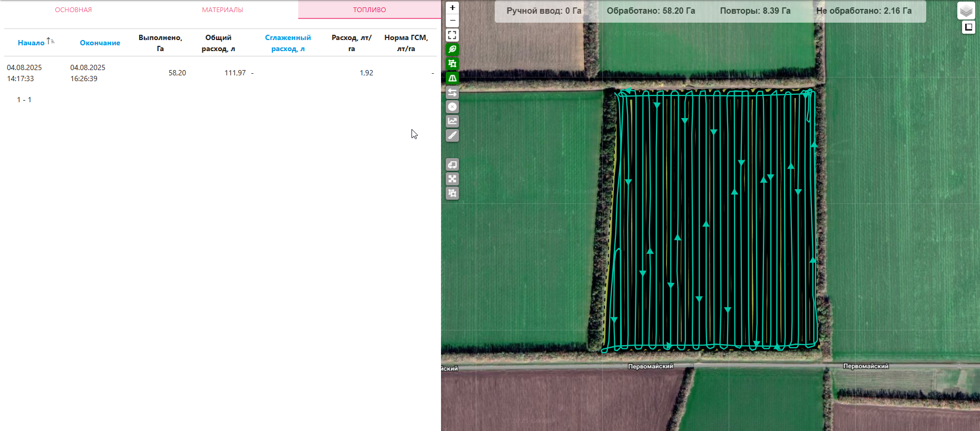The image size is (980, 431).
Task: Select the brush paint tool
Action: click(x=452, y=135)
